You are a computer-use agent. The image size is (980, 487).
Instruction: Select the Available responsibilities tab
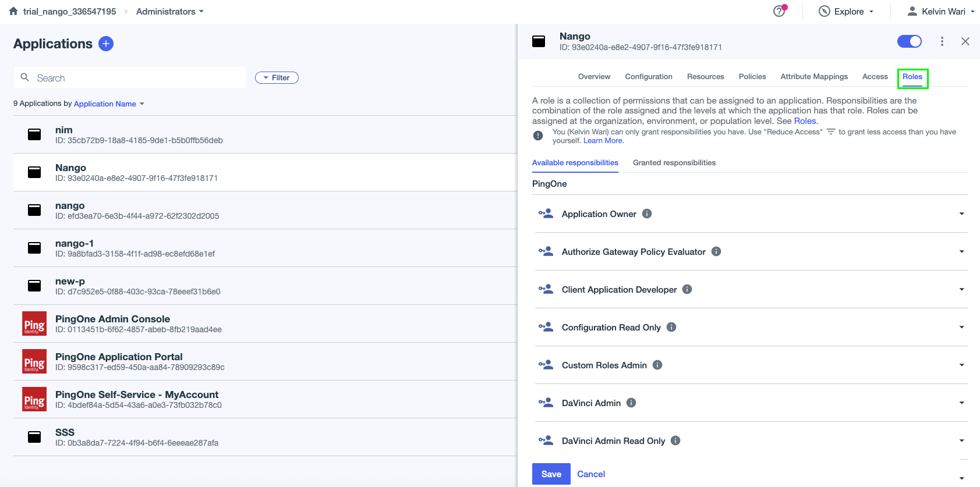575,162
